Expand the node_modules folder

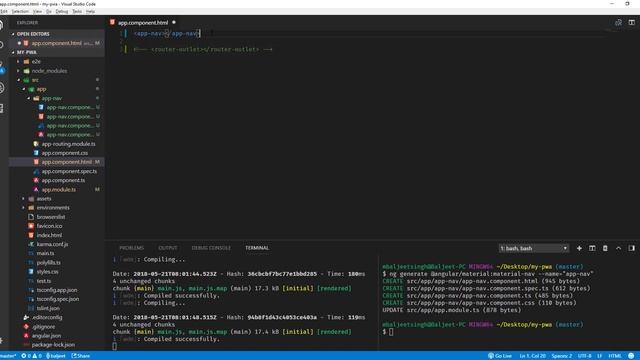tap(49, 71)
